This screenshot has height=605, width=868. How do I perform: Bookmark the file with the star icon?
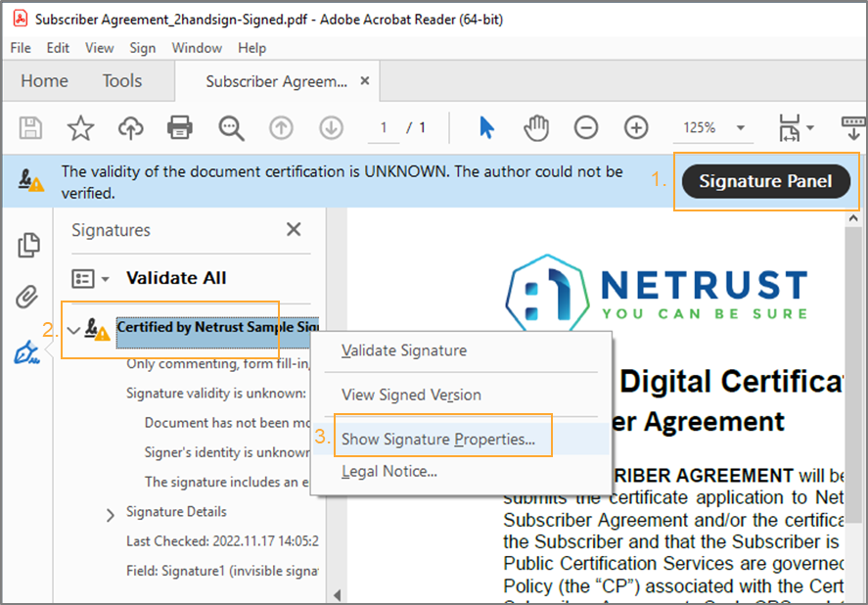click(80, 127)
